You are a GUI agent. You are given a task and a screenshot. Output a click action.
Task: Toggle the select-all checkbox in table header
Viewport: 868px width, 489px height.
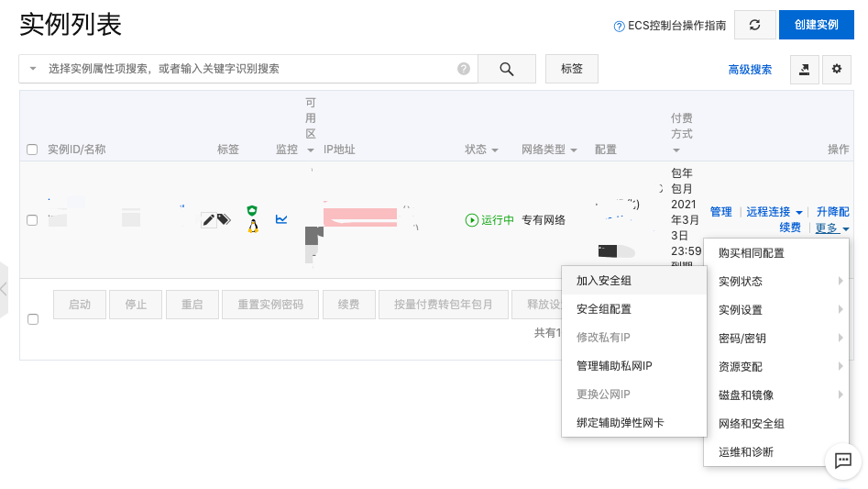pos(32,150)
